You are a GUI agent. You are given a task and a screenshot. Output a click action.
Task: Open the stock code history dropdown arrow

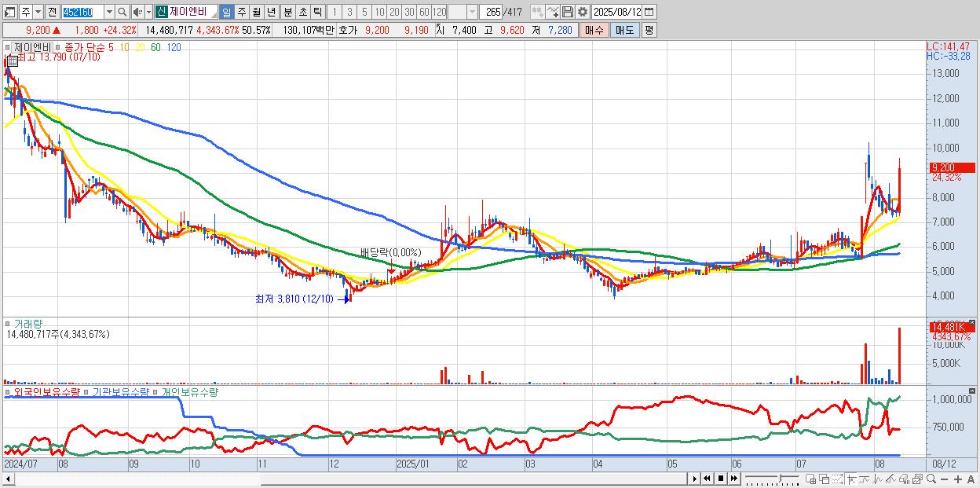point(109,12)
